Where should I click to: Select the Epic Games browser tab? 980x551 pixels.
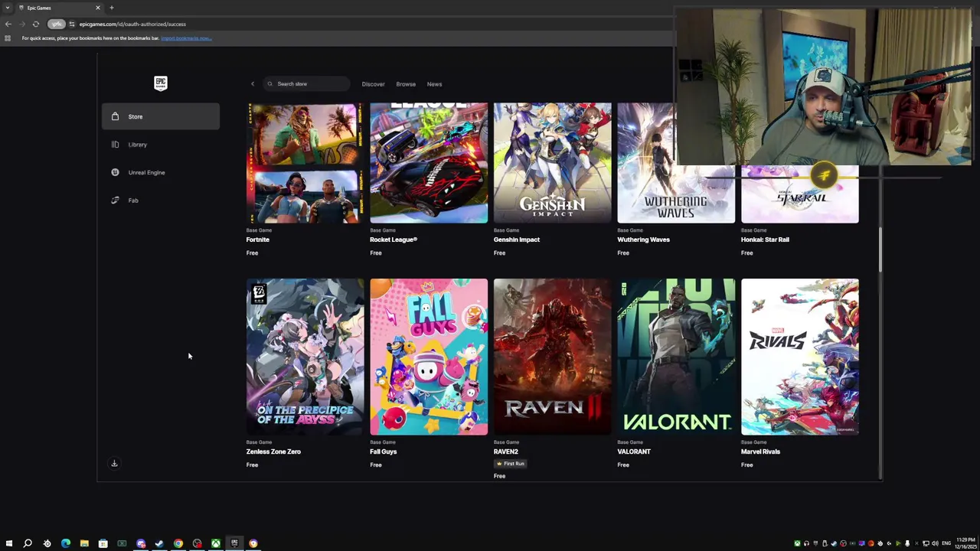pyautogui.click(x=59, y=8)
